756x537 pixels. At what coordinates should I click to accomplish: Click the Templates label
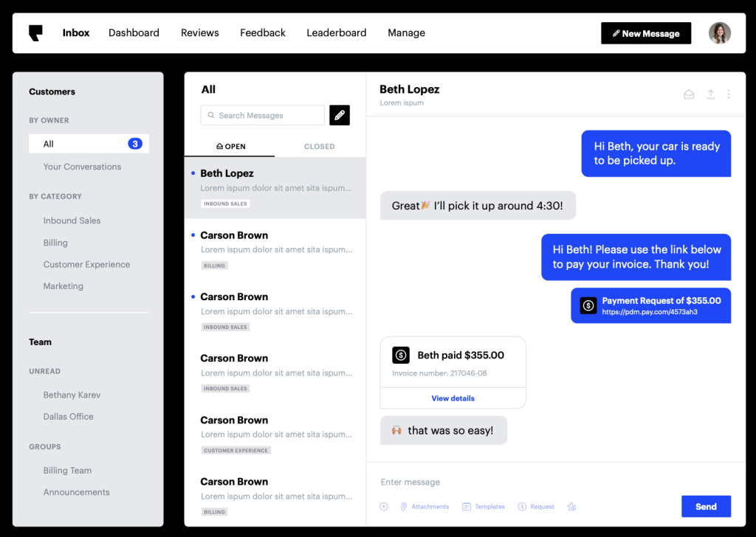pos(490,507)
